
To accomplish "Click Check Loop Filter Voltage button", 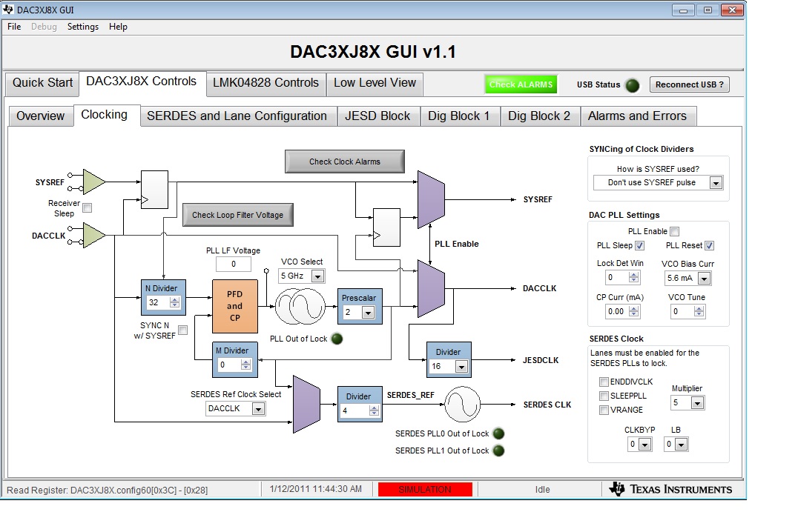I will pos(237,215).
